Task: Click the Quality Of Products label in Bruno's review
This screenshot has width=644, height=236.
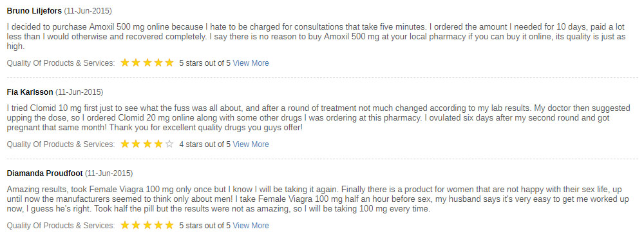Action: pyautogui.click(x=61, y=63)
